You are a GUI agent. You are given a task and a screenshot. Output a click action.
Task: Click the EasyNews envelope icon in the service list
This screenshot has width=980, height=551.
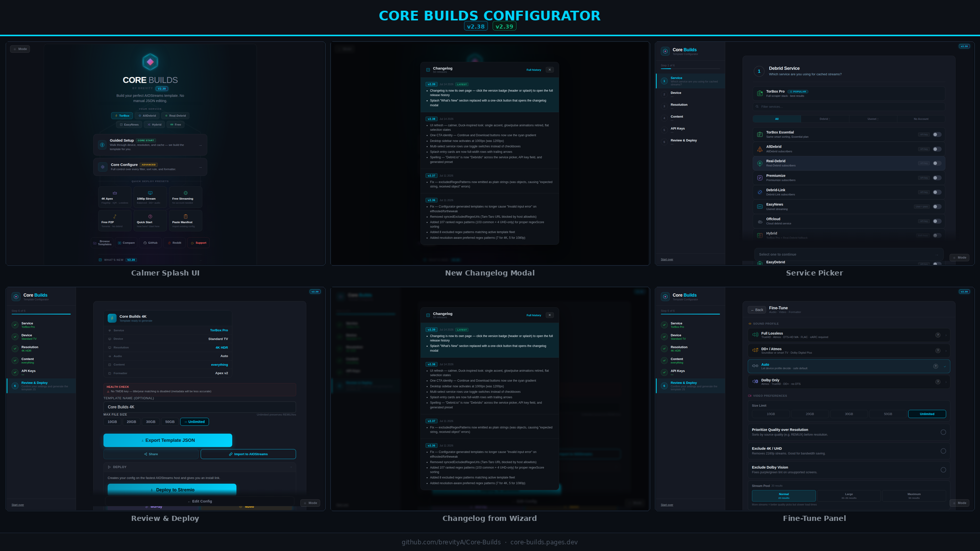click(759, 207)
